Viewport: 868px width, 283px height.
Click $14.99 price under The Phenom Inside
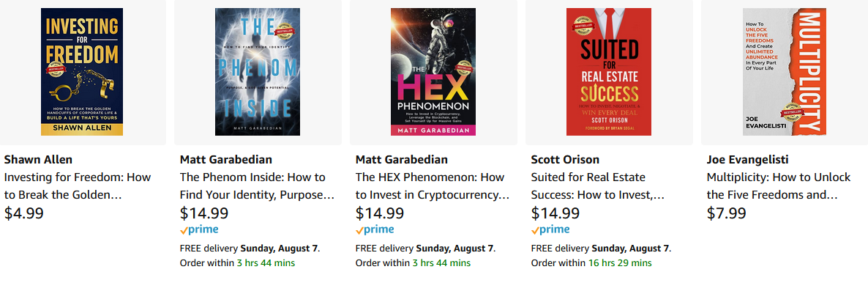(204, 213)
